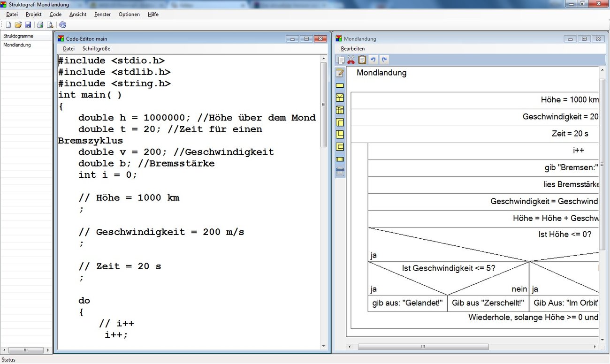
Task: Select the simple statement block tool
Action: (x=340, y=85)
